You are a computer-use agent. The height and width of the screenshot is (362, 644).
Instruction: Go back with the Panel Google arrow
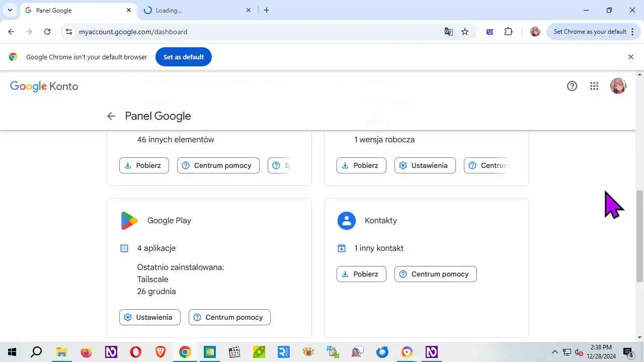click(111, 116)
